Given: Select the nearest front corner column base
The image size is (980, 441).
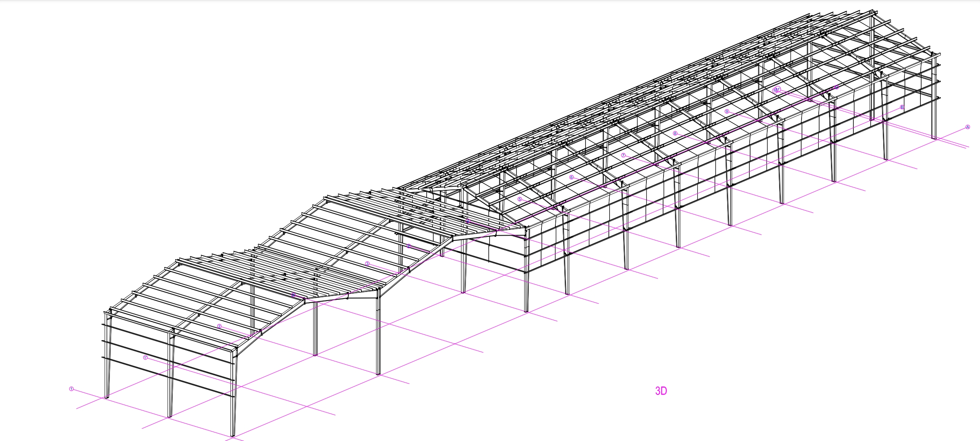Looking at the screenshot, I should [233, 434].
